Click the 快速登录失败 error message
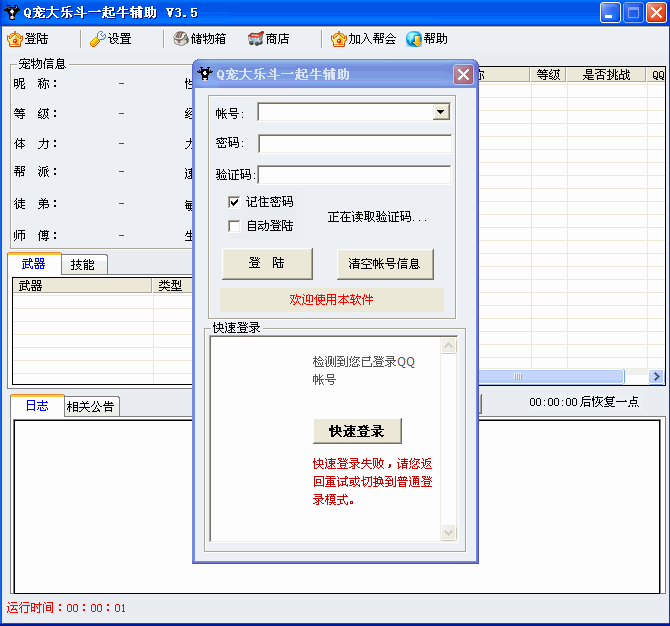The width and height of the screenshot is (670, 626). coord(373,482)
